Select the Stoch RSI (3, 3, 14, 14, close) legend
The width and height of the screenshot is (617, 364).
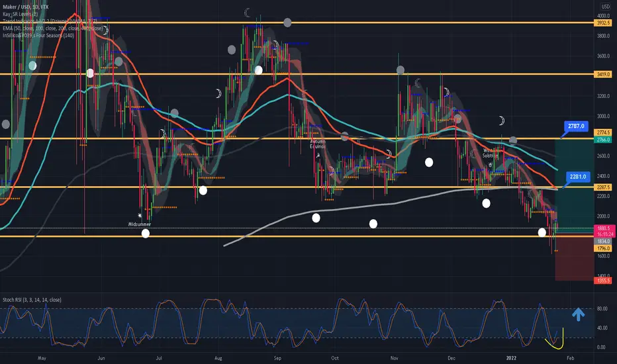[x=32, y=300]
